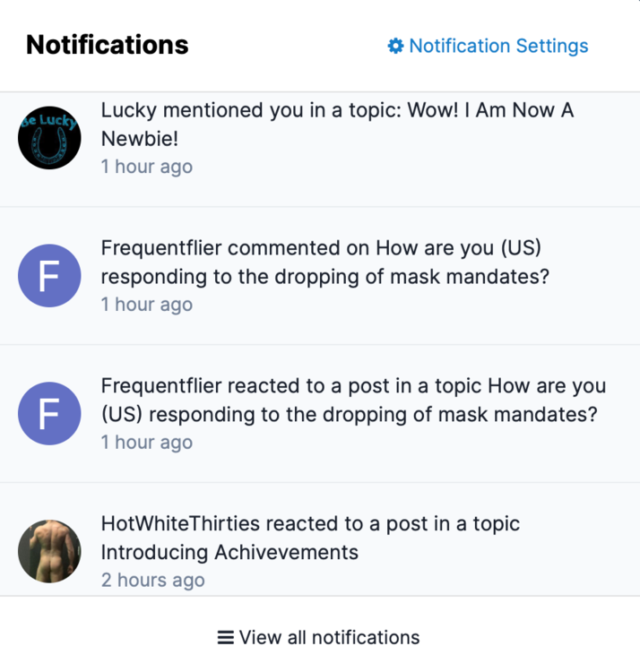Screen dimensions: 640x672
Task: Click the '2 hours ago' timestamp
Action: point(152,581)
